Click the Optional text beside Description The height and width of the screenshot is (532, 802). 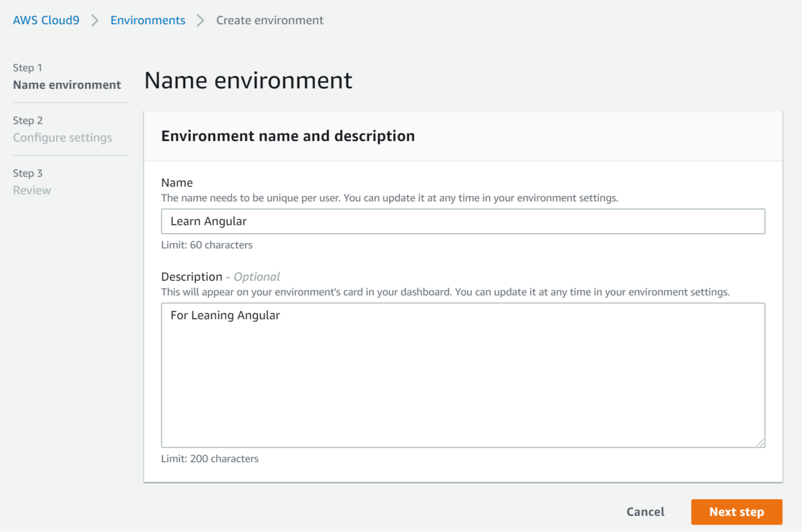click(x=257, y=277)
